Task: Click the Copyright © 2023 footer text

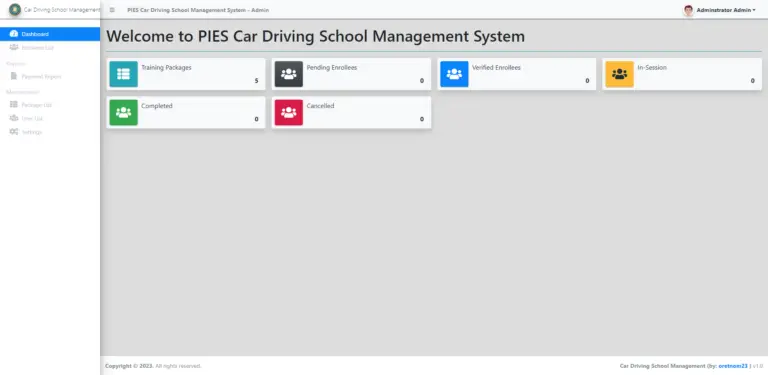Action: 129,366
